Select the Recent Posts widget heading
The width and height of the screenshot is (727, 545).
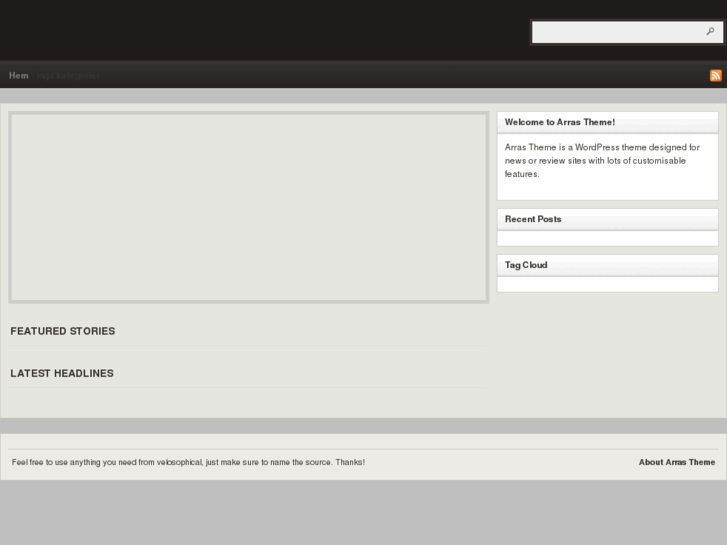tap(533, 219)
